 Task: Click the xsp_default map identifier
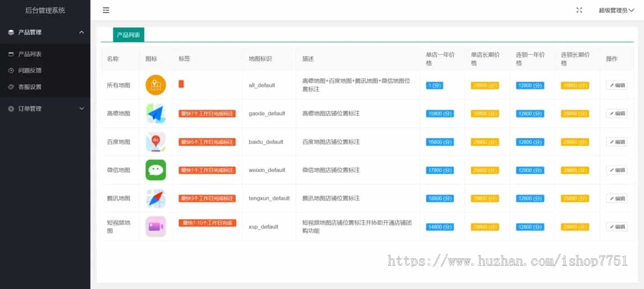(x=264, y=227)
